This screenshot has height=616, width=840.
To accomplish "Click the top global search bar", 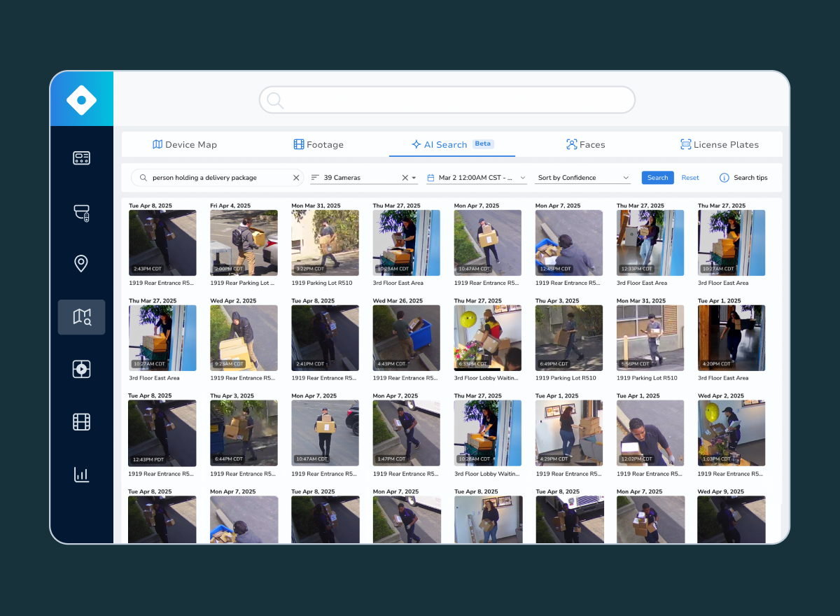I will (447, 100).
